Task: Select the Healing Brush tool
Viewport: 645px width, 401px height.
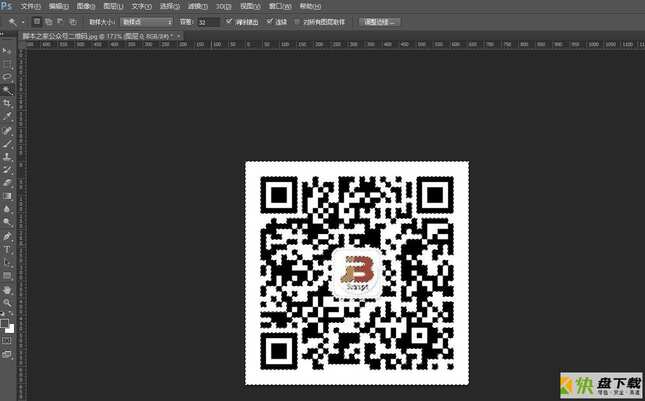Action: pyautogui.click(x=7, y=131)
